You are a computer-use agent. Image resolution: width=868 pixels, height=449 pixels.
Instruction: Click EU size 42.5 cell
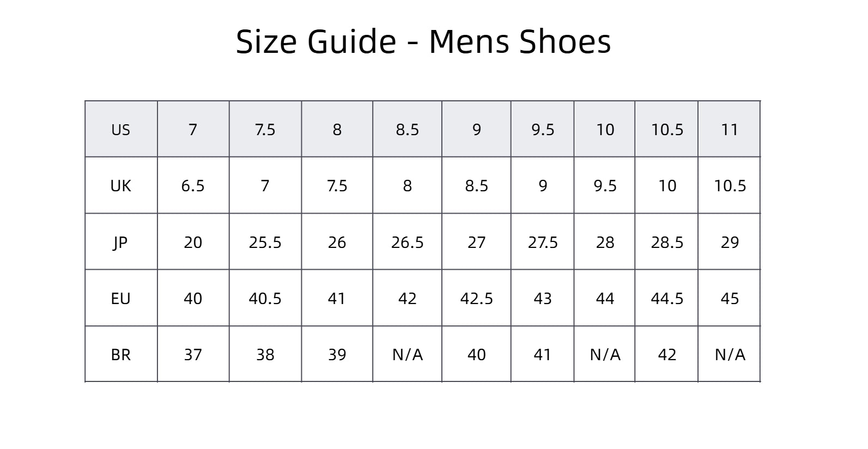pyautogui.click(x=476, y=299)
